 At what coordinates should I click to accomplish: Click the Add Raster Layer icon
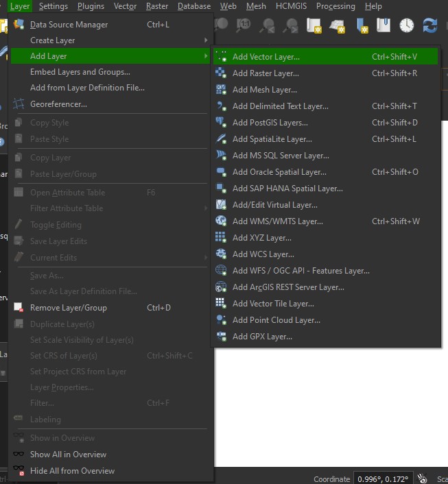(221, 73)
